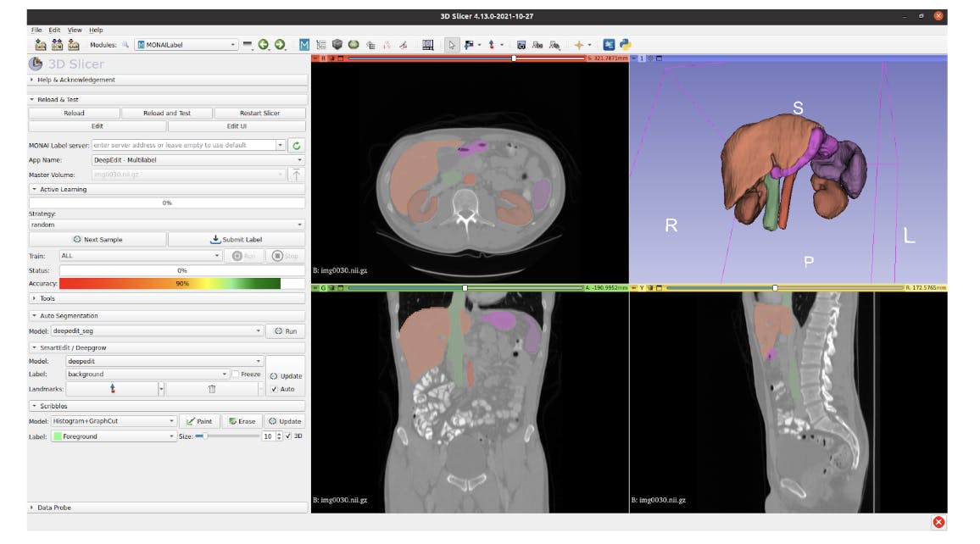Click the Landmarks place fiducial button

pyautogui.click(x=113, y=388)
